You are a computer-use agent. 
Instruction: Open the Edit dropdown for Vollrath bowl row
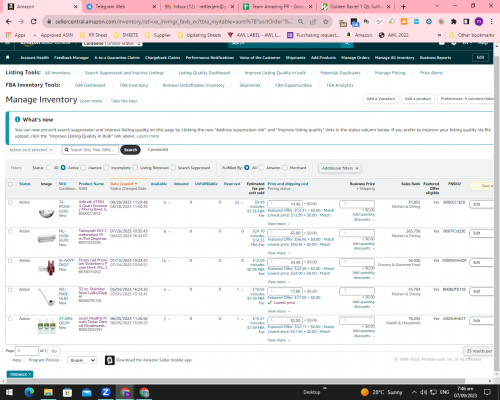481,204
